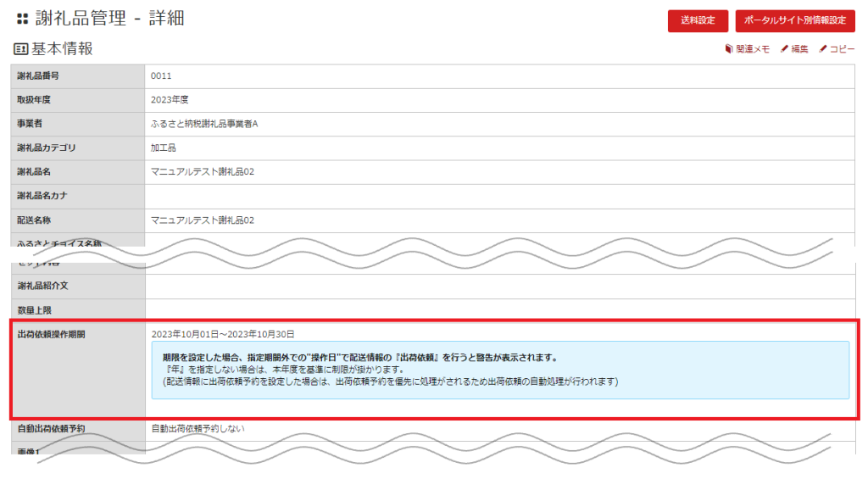This screenshot has width=868, height=479.
Task: Click the empty 謝礼品名カナ value cell
Action: (498, 196)
